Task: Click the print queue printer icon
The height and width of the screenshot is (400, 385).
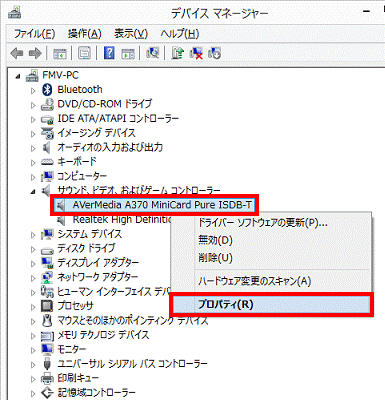Action: pos(47,378)
